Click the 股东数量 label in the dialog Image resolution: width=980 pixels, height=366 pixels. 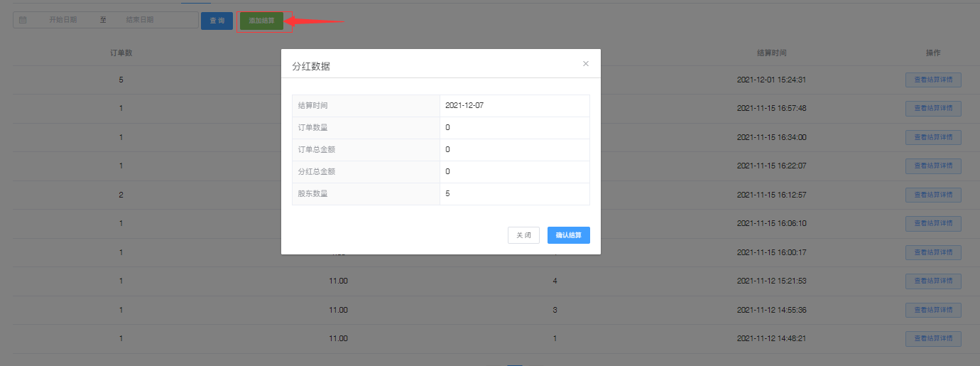tap(313, 193)
